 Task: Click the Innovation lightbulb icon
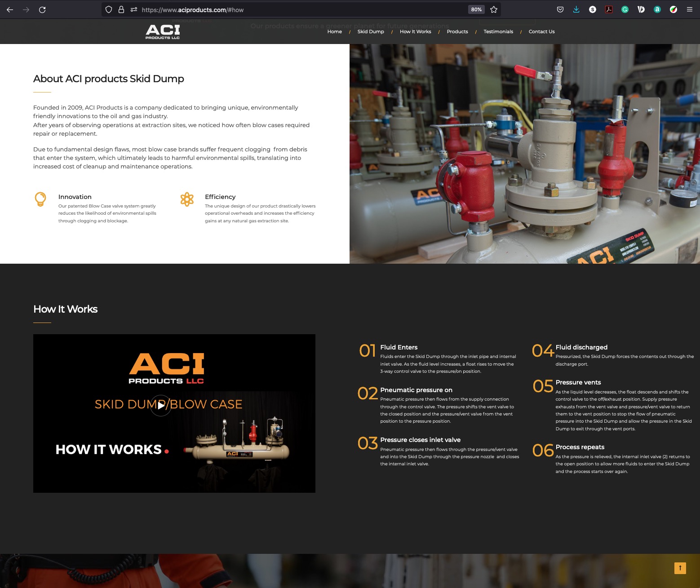pyautogui.click(x=40, y=199)
